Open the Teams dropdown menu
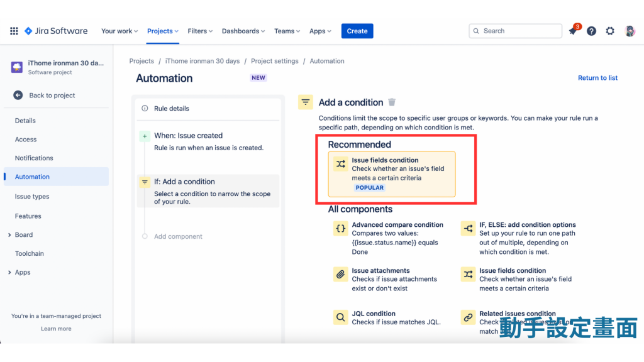The image size is (644, 362). [287, 31]
